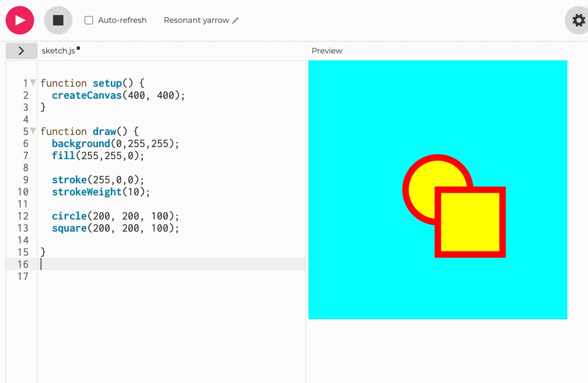The image size is (588, 383).
Task: Click the stroke(255,0,0) code line
Action: [98, 180]
